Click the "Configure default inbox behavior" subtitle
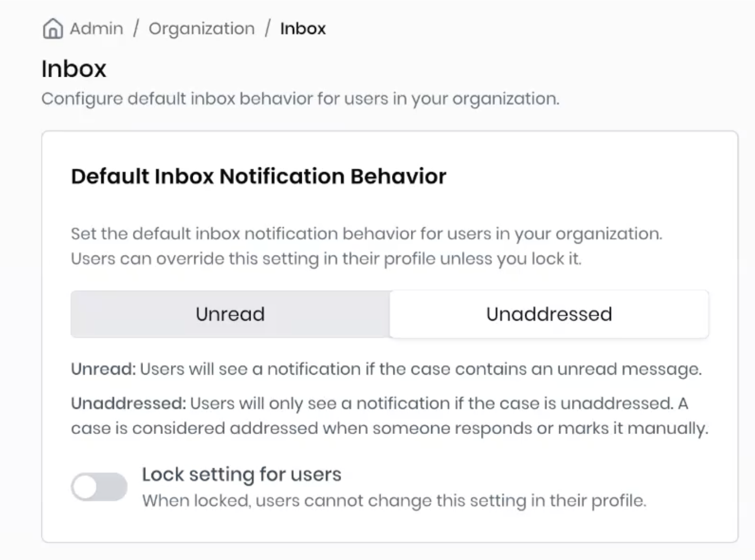The width and height of the screenshot is (755, 560). click(300, 99)
